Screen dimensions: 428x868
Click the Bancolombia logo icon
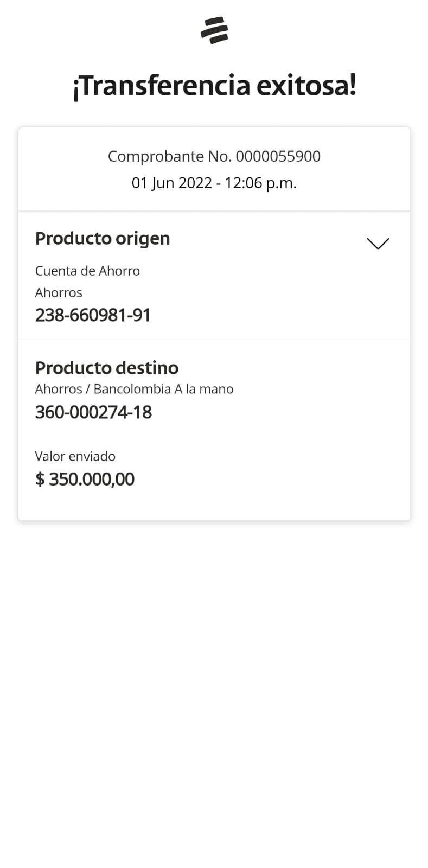(214, 30)
